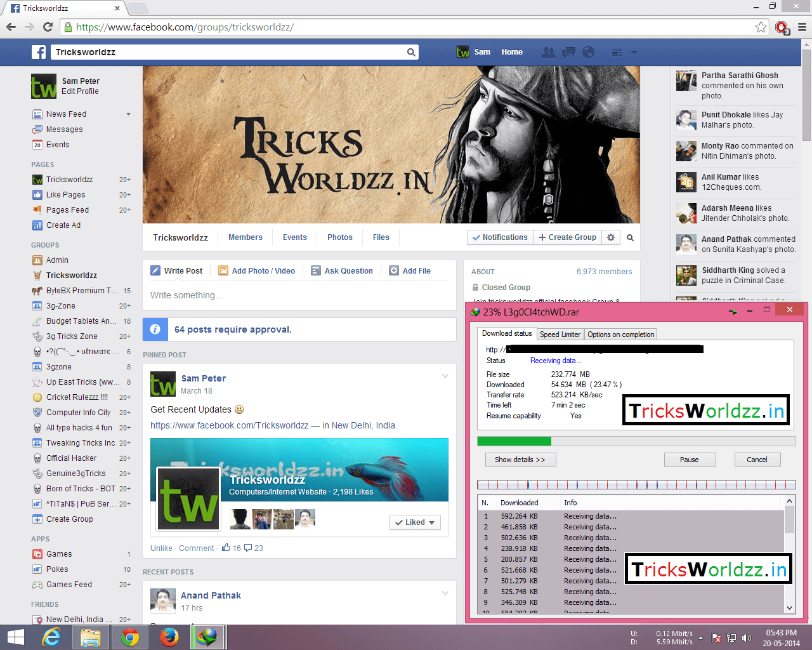
Task: Click the browser back arrow
Action: click(11, 27)
